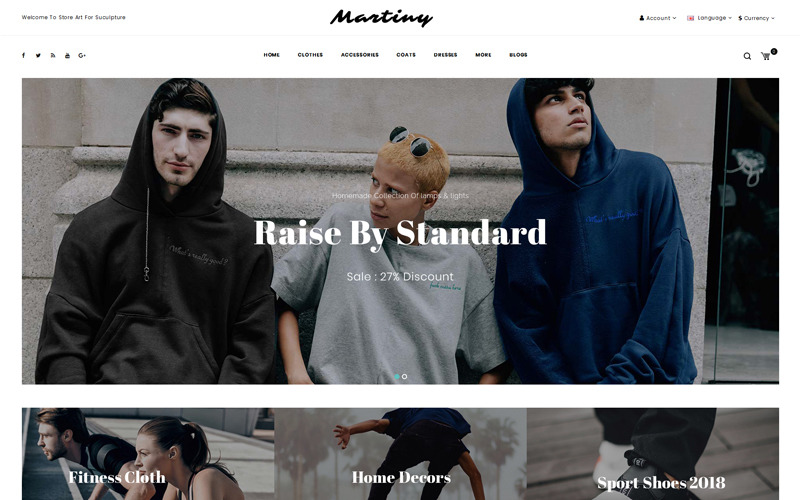This screenshot has height=500, width=800.
Task: Click the search magnifier icon
Action: (747, 56)
